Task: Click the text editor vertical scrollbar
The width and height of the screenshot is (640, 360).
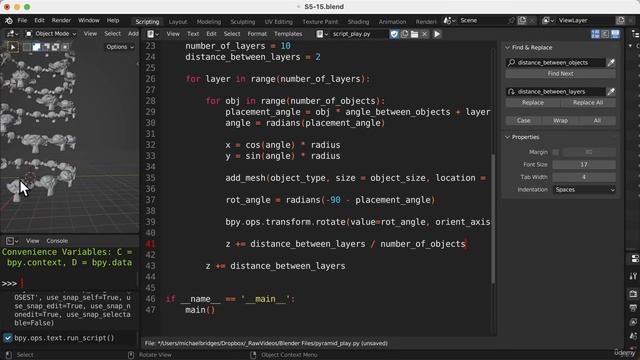Action: coord(493,219)
